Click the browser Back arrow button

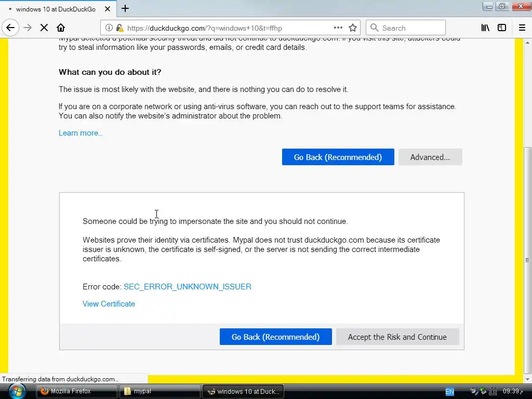point(10,28)
